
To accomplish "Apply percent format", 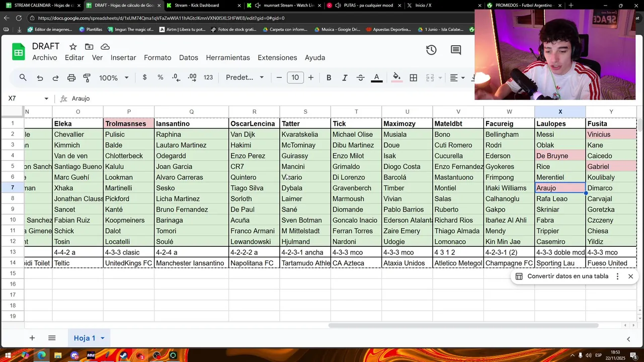I will [160, 77].
